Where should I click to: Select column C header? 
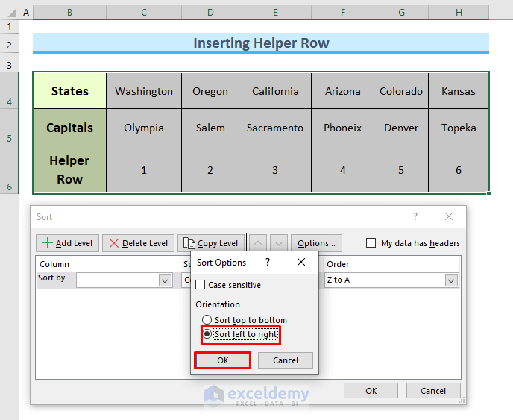(144, 13)
